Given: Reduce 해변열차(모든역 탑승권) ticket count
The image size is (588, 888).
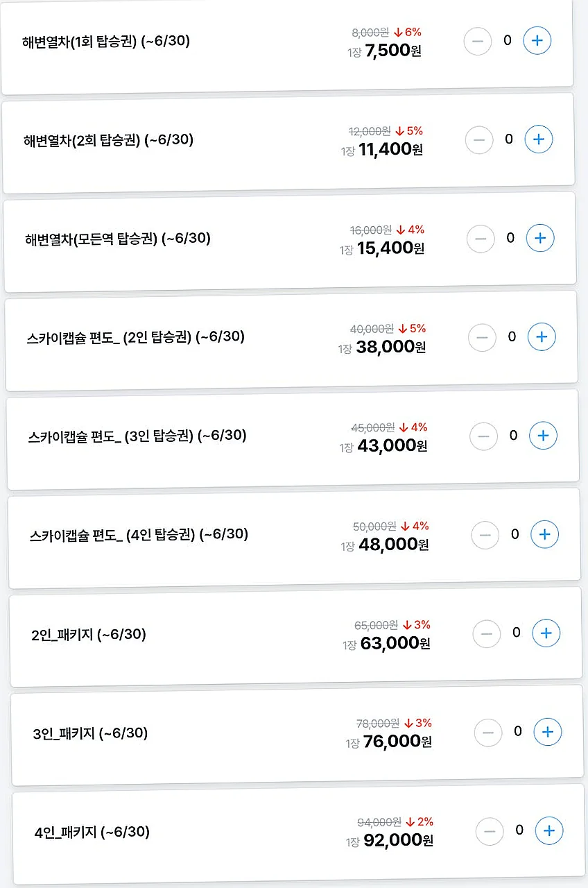Looking at the screenshot, I should point(481,239).
